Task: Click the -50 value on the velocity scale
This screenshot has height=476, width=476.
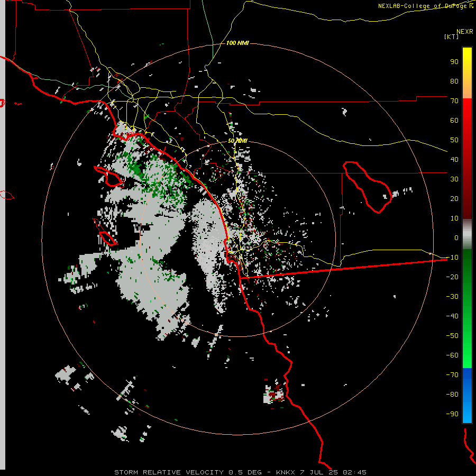Action: pos(452,336)
